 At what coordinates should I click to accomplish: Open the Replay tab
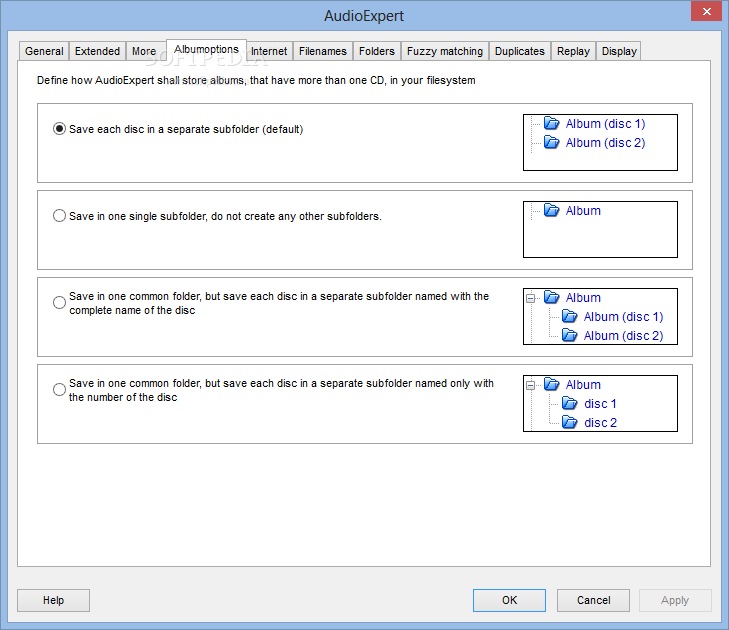573,51
